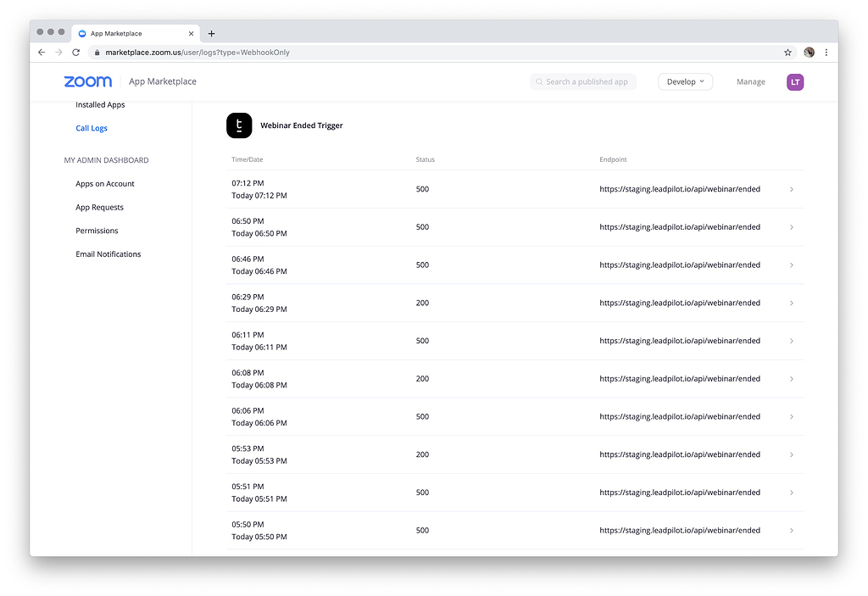Open Chrome's three-dot options menu
868x596 pixels.
[x=826, y=52]
